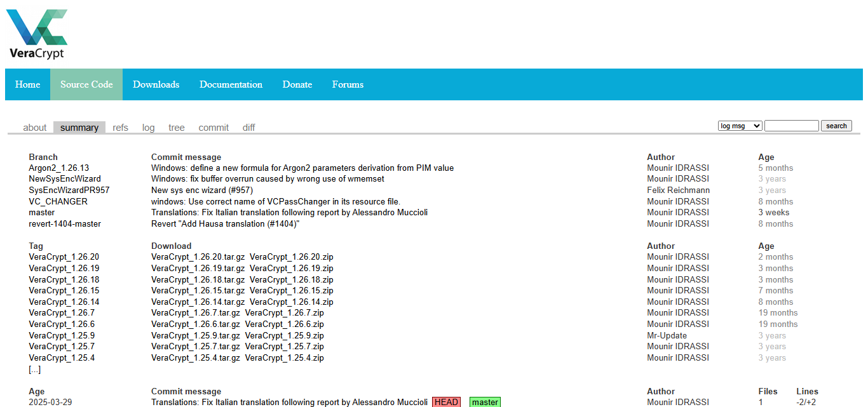Viewport: 868px width, 407px height.
Task: Open the Source Code navigation item
Action: point(86,84)
